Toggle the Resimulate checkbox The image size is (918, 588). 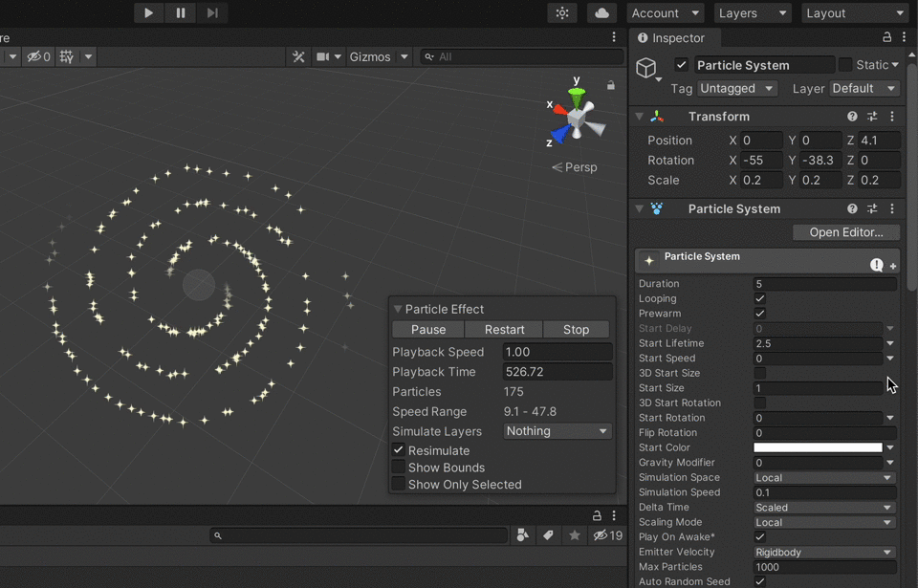[398, 450]
